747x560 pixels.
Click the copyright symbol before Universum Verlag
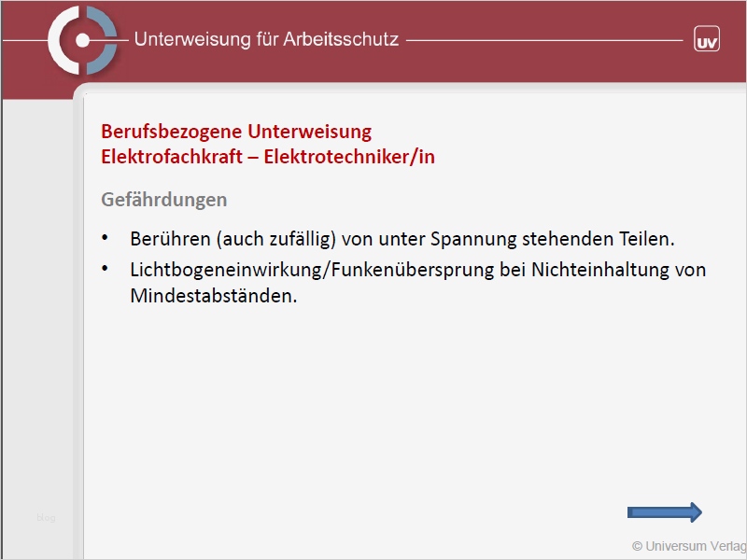[x=638, y=546]
